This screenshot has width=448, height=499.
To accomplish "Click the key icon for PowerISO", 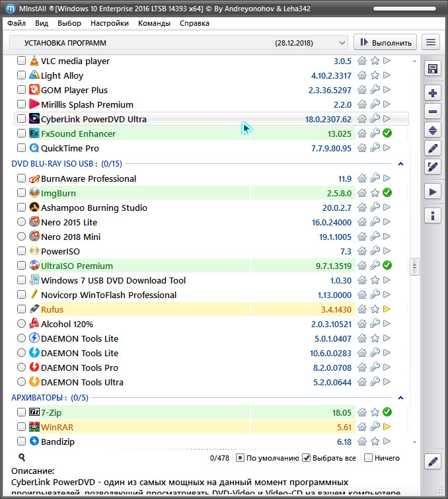I will 375,251.
